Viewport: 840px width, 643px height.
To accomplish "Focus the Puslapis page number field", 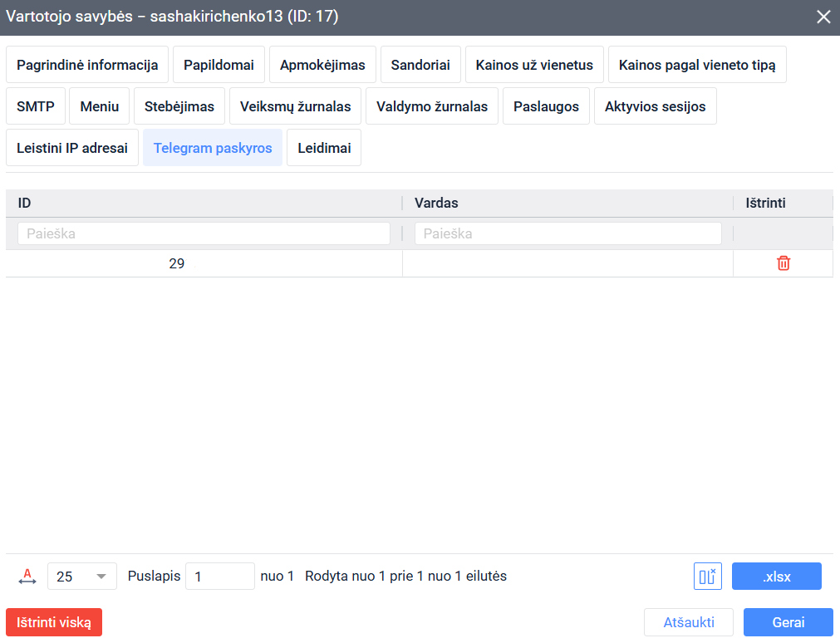I will point(219,577).
